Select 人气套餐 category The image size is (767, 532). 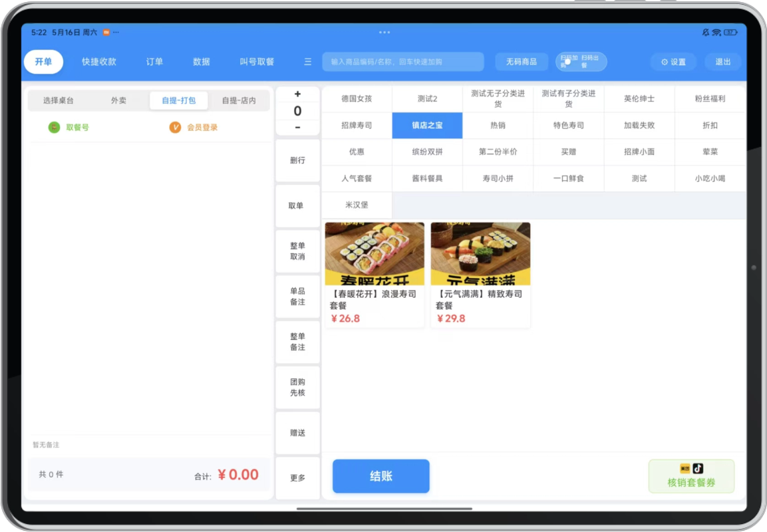click(357, 178)
